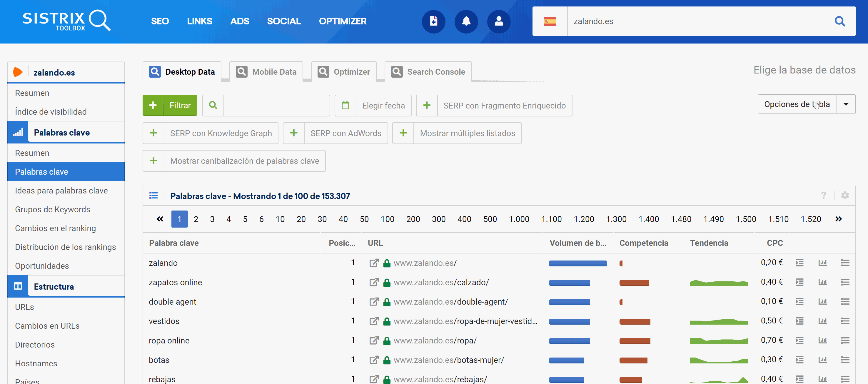Click the Spain flag country selector
The height and width of the screenshot is (384, 868).
click(550, 21)
